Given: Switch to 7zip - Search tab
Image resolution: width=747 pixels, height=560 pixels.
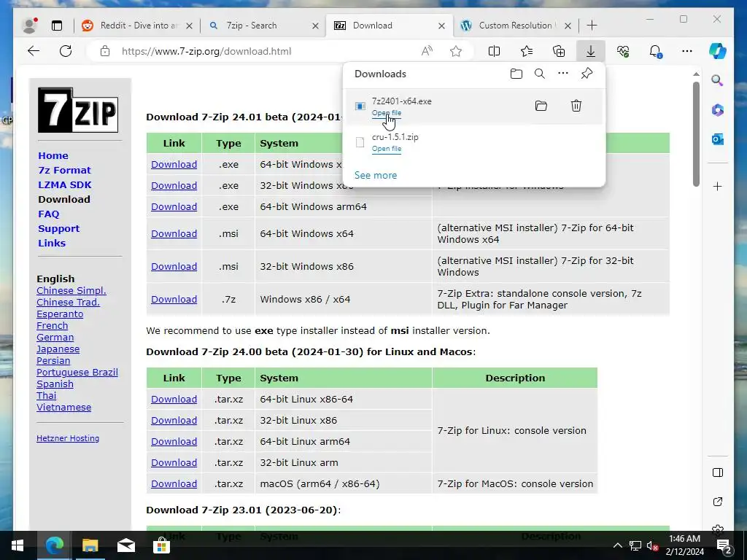Looking at the screenshot, I should tap(263, 26).
